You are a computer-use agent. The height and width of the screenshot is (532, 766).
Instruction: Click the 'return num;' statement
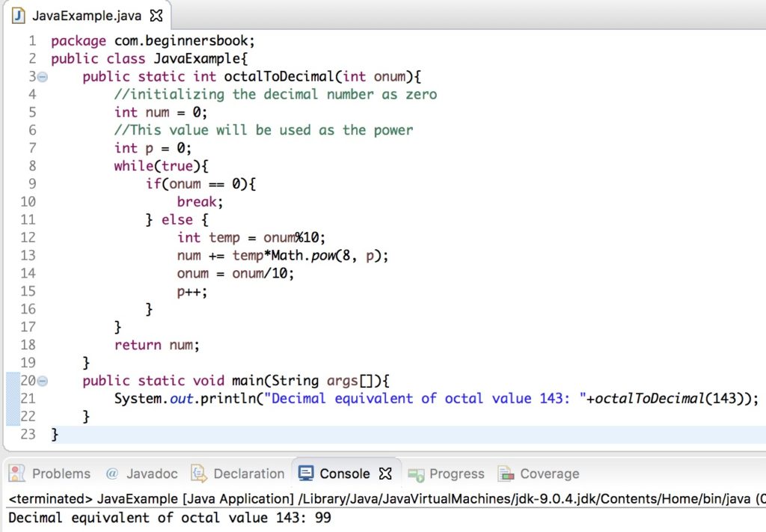pos(157,345)
